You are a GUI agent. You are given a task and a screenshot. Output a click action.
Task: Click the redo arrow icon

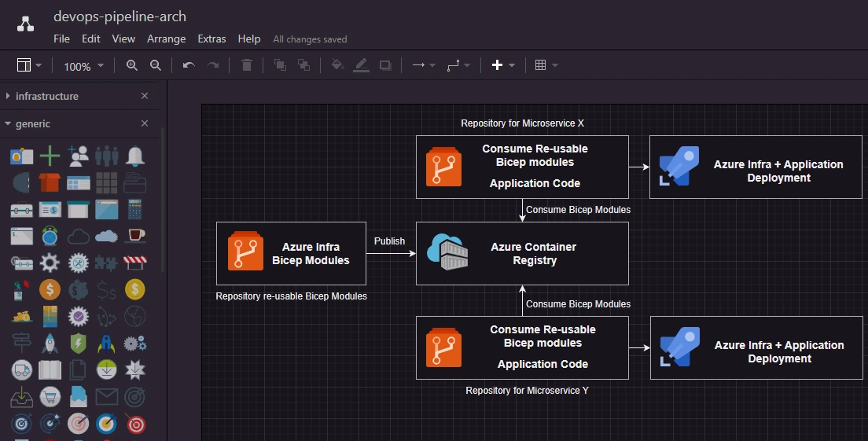[x=212, y=65]
